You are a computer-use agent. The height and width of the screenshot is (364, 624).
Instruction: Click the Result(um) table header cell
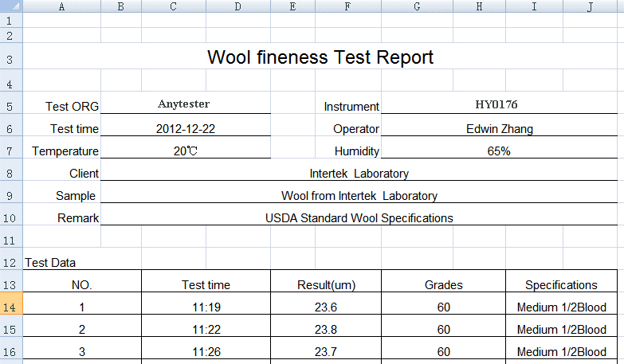[325, 284]
